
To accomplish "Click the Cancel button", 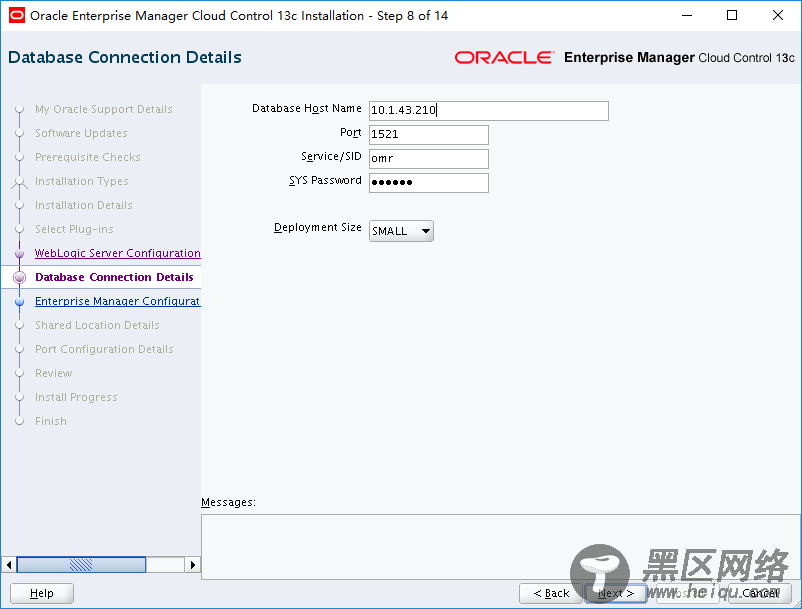I will pos(760,593).
